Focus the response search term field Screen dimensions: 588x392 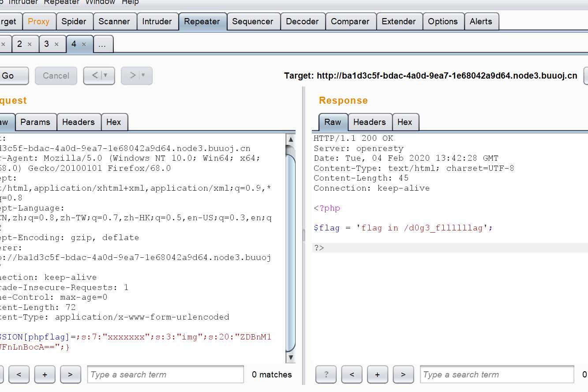497,374
